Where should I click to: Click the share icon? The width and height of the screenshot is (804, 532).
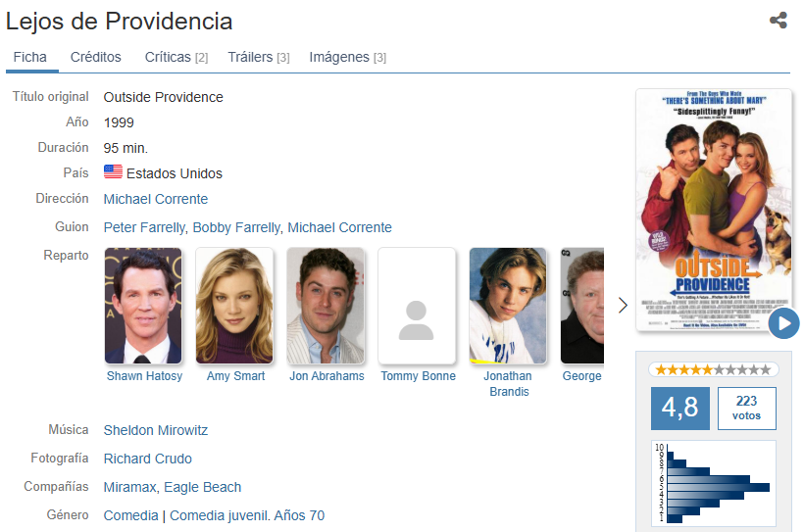(x=778, y=21)
